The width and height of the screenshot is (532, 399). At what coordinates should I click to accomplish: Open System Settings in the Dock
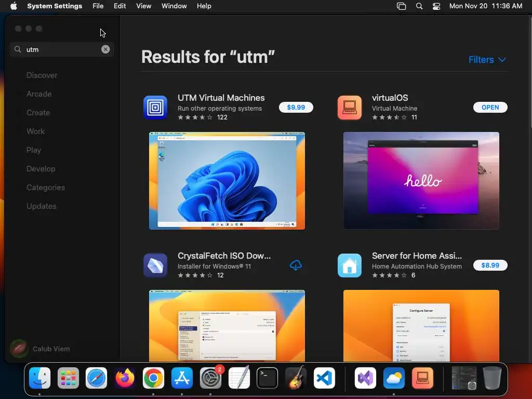[x=210, y=378]
